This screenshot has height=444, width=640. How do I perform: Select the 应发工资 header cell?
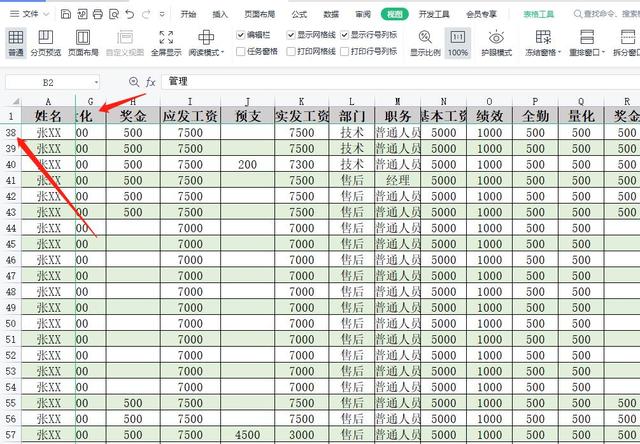point(190,116)
